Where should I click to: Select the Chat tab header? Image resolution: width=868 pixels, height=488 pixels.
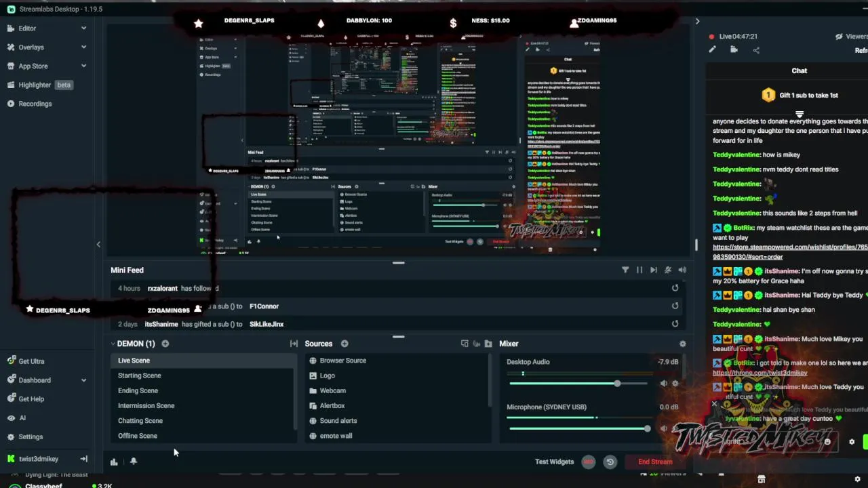tap(799, 70)
